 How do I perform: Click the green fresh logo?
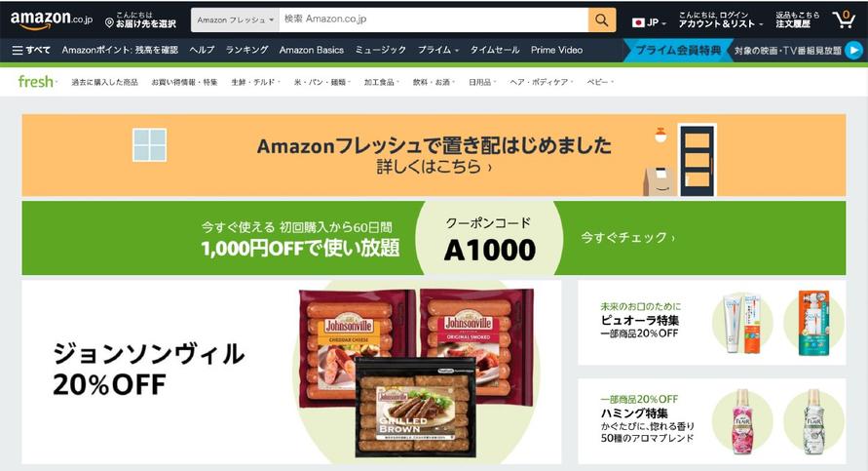[37, 82]
